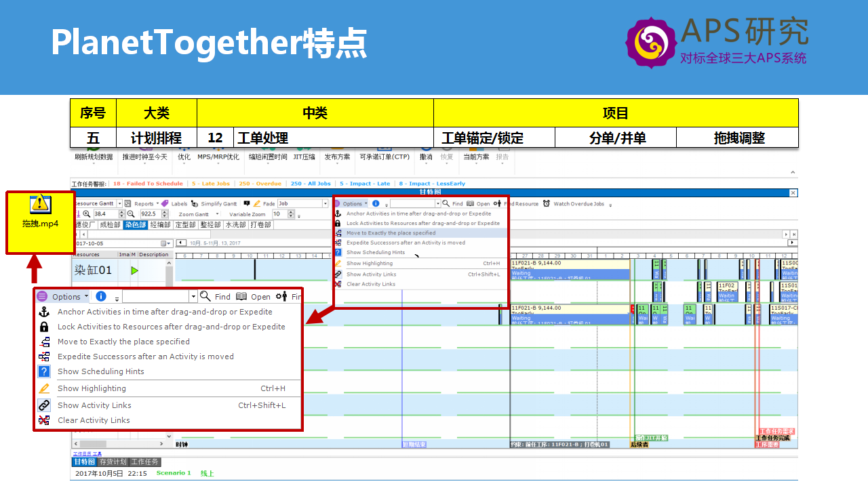Screen dimensions: 868x488
Task: Close the 甘特图 panel with the X
Action: [x=793, y=192]
